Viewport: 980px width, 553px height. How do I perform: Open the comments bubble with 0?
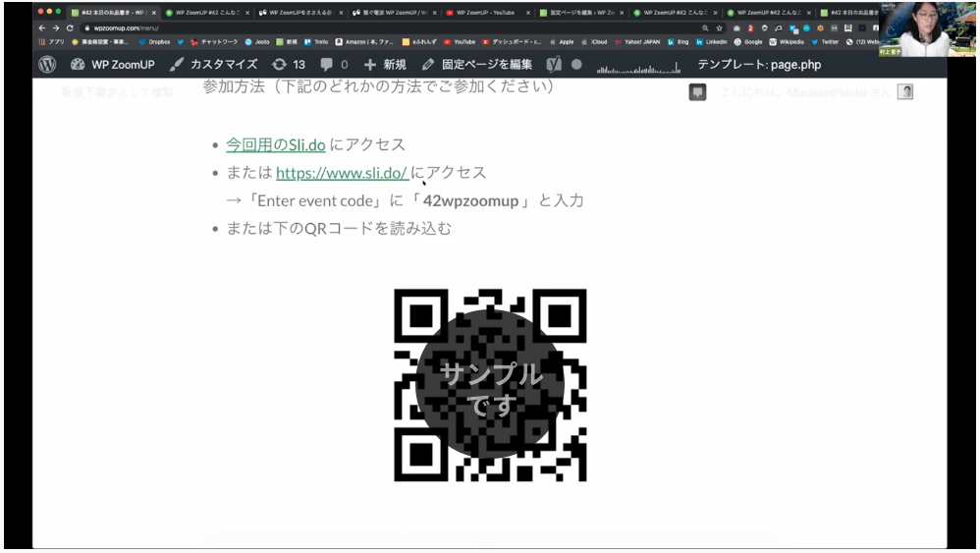point(334,65)
